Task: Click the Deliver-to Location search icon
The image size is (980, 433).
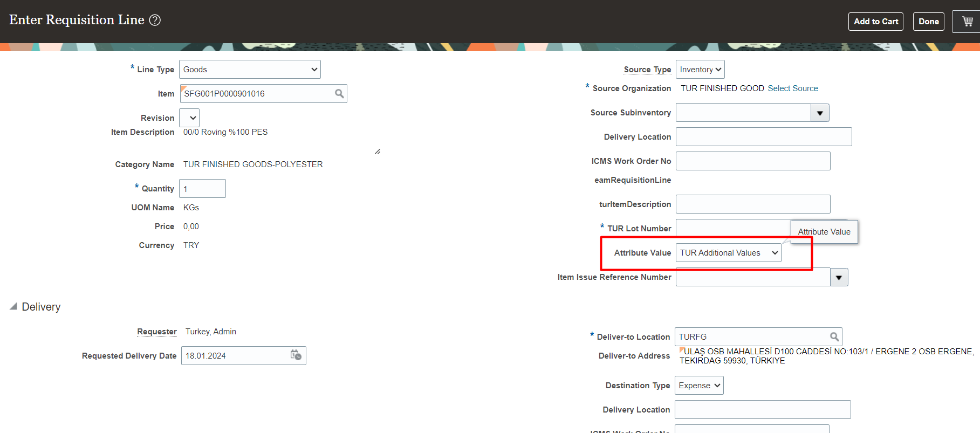Action: click(x=834, y=337)
